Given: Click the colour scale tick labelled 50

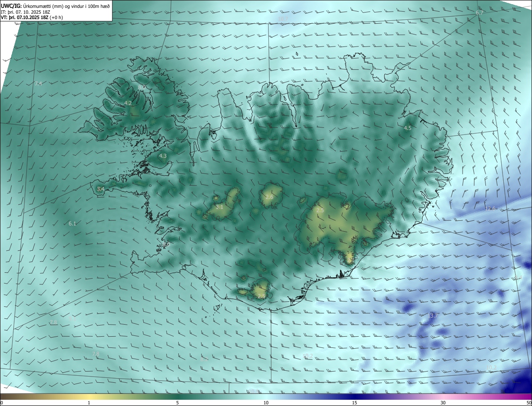Looking at the screenshot, I should point(529,403).
